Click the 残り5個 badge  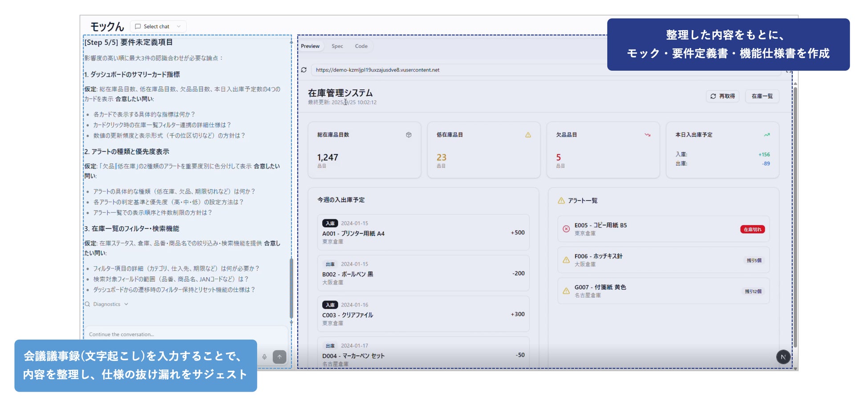coord(754,260)
